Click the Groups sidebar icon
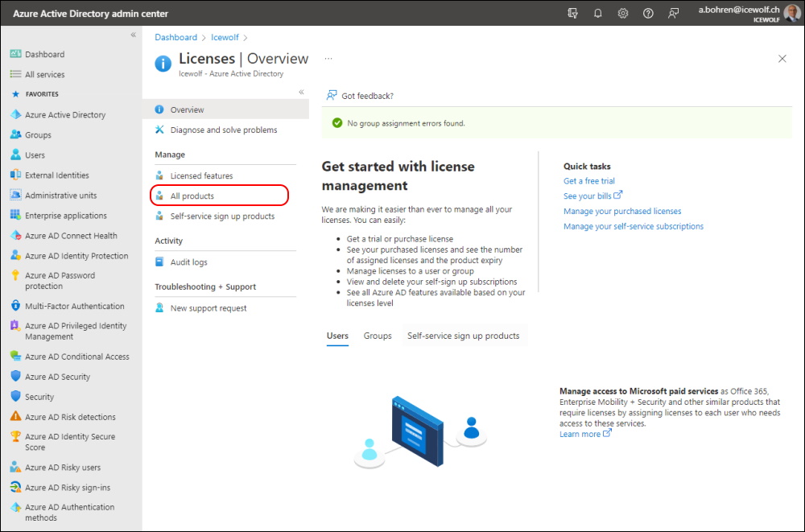This screenshot has width=805, height=532. (x=15, y=134)
